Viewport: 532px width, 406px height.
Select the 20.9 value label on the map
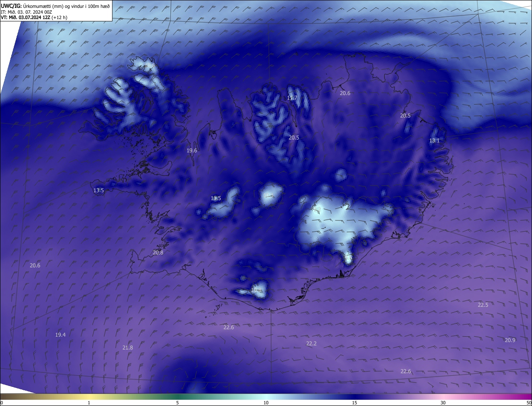tap(510, 340)
